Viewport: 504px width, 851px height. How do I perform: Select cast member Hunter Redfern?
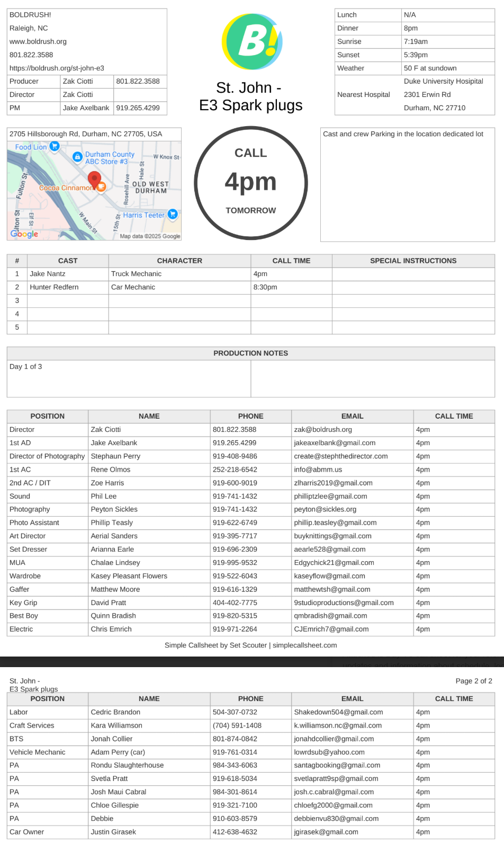coord(54,287)
